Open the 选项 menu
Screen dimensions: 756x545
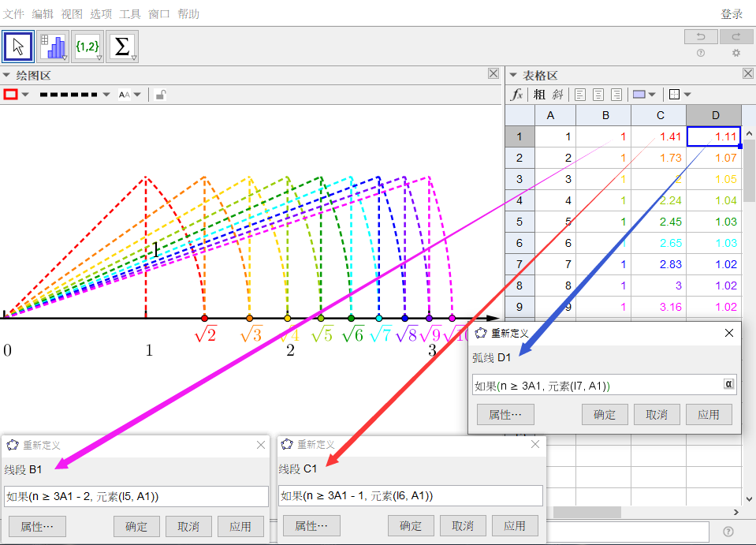(101, 14)
